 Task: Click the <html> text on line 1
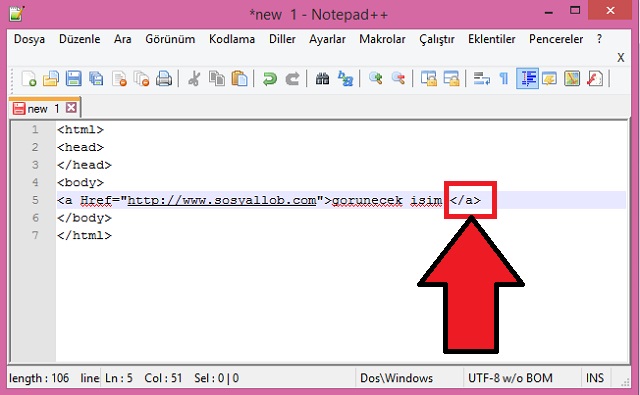tap(80, 129)
